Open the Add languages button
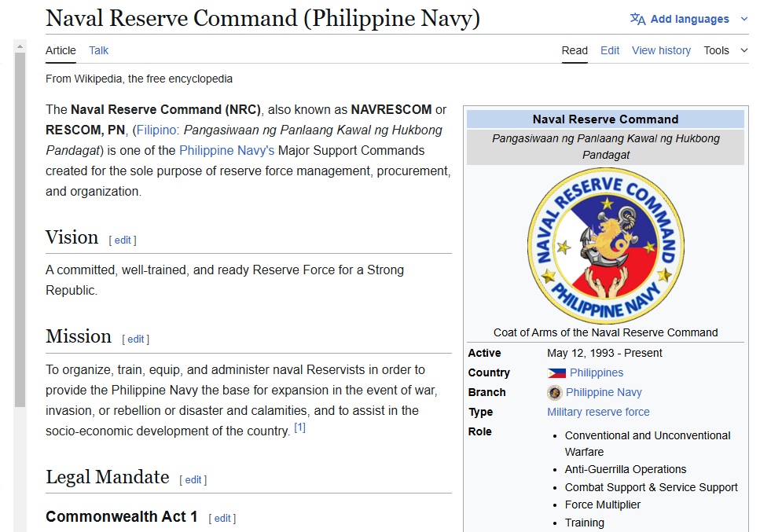760x532 pixels. 688,19
